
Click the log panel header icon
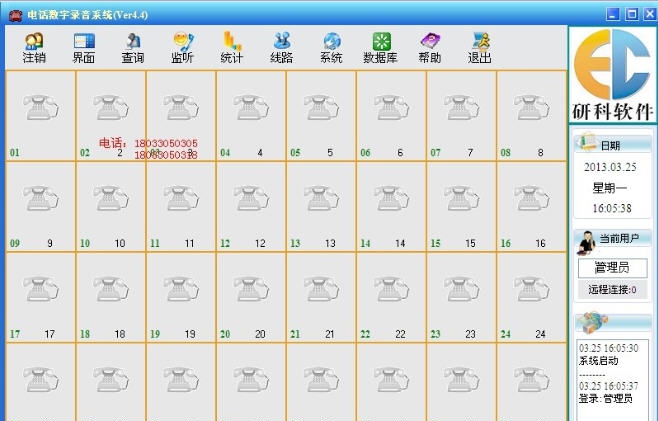coord(592,322)
